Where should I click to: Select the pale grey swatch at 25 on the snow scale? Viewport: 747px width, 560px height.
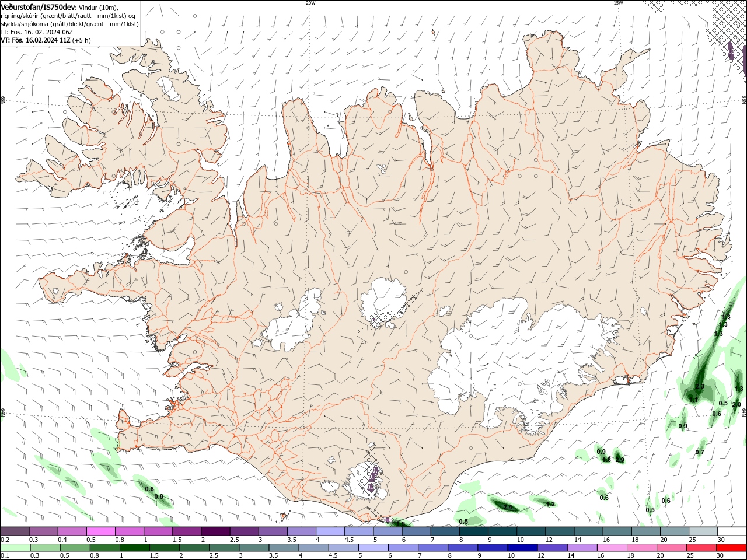[703, 531]
